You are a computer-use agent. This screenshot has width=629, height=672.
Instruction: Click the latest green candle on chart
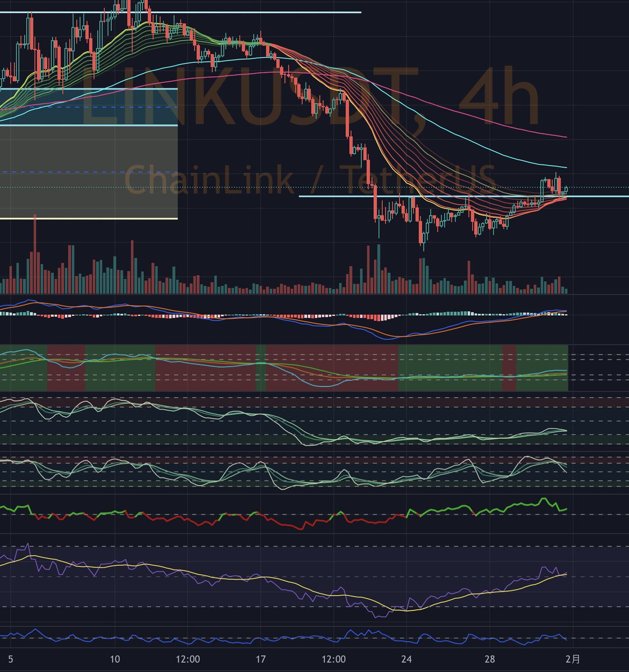(x=566, y=190)
